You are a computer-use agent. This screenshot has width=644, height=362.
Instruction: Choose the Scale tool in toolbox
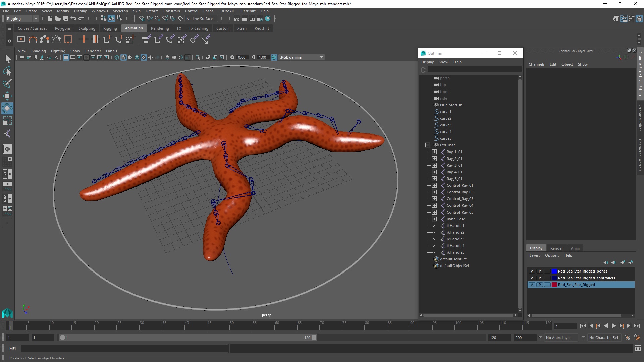7,121
